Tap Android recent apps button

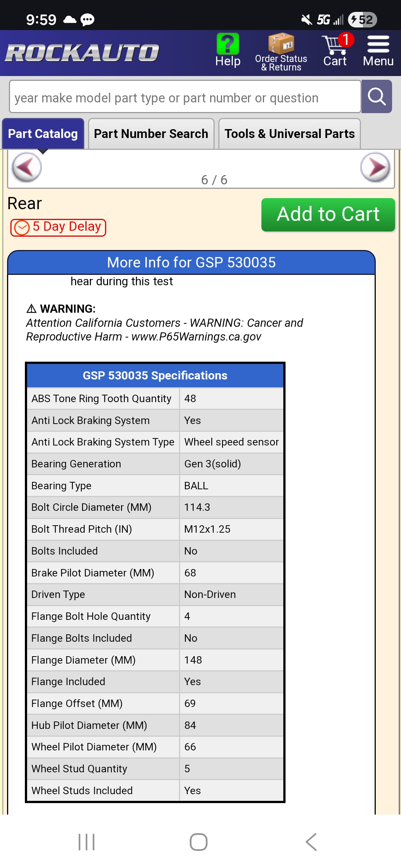(x=87, y=842)
